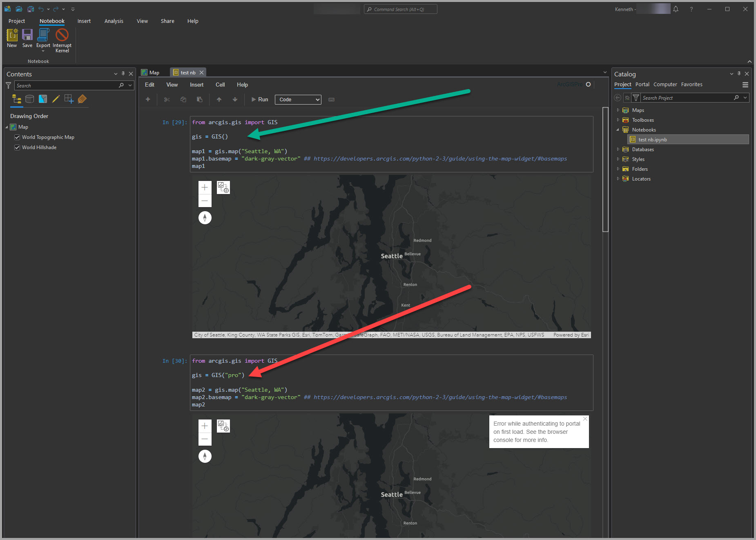
Task: Open the Export notebook icon
Action: click(43, 35)
